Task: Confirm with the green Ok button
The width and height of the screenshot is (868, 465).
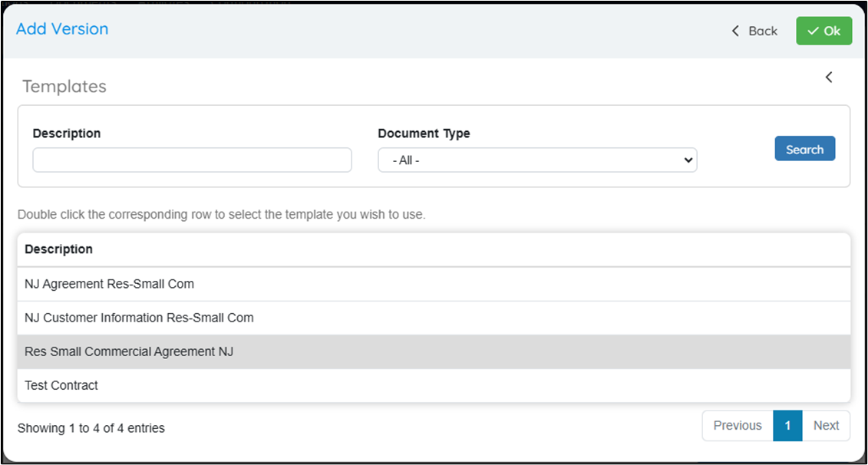Action: (x=823, y=31)
